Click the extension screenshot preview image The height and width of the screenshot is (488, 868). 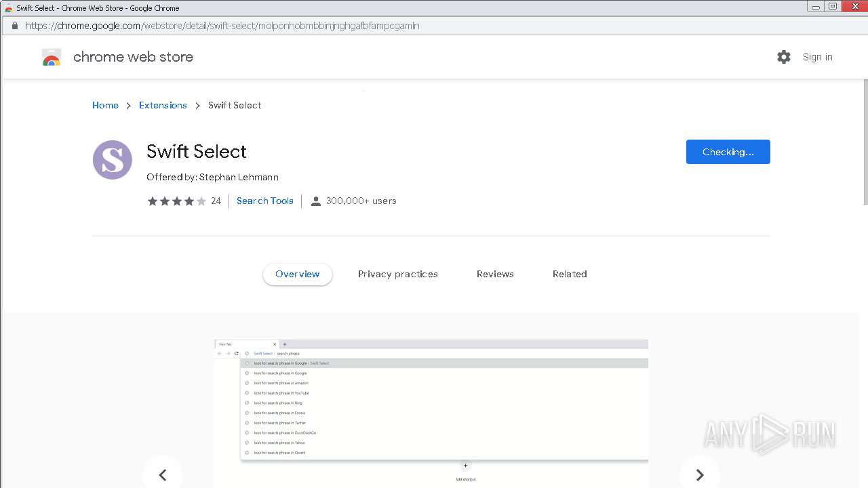(x=431, y=413)
